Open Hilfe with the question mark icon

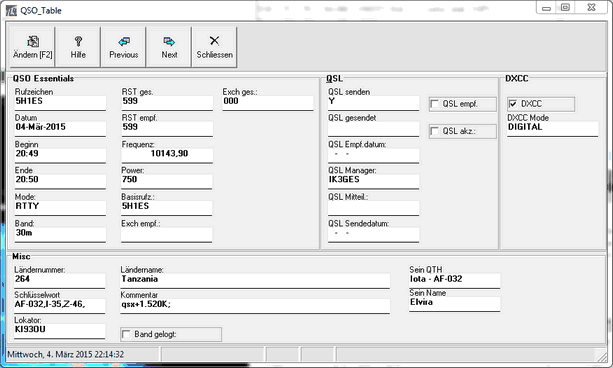point(78,41)
